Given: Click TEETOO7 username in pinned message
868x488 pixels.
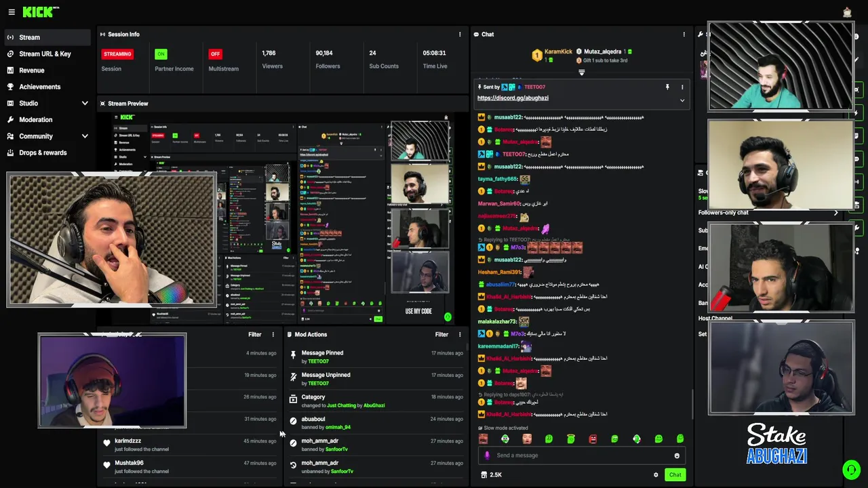Looking at the screenshot, I should point(534,87).
